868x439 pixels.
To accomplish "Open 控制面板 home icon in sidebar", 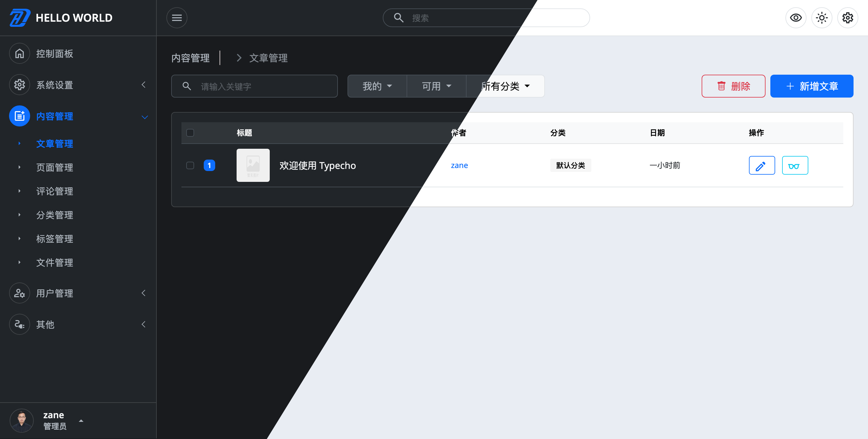I will [x=20, y=54].
